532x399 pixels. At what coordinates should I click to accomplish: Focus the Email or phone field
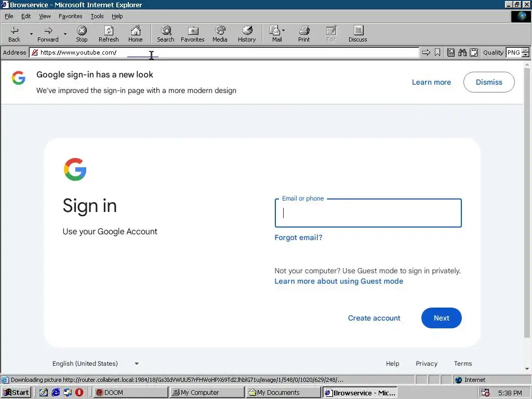[x=368, y=213]
